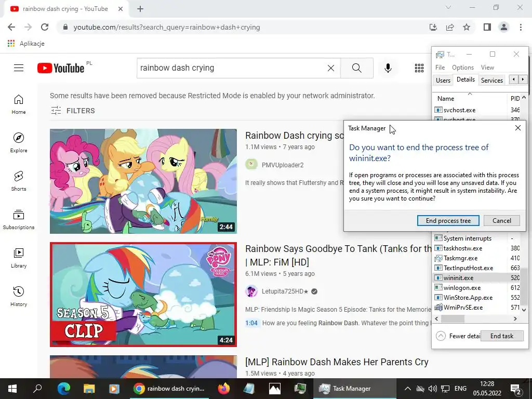Open a new Chrome tab with the plus button

point(140,9)
